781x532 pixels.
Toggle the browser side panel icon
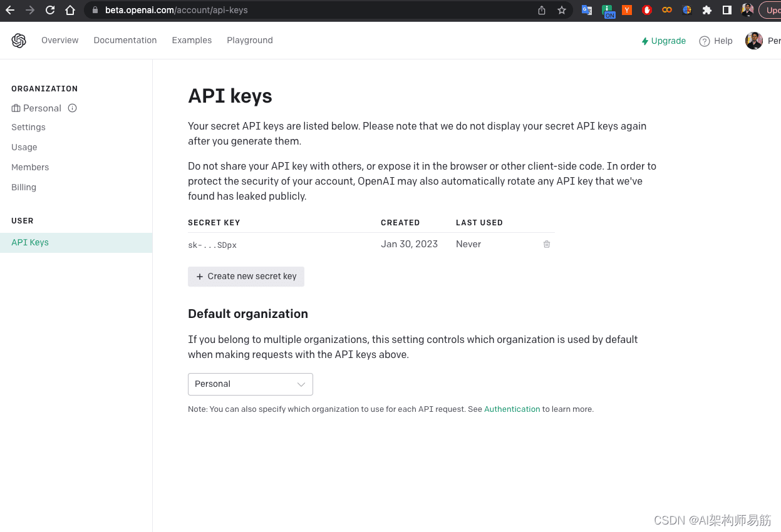[727, 10]
